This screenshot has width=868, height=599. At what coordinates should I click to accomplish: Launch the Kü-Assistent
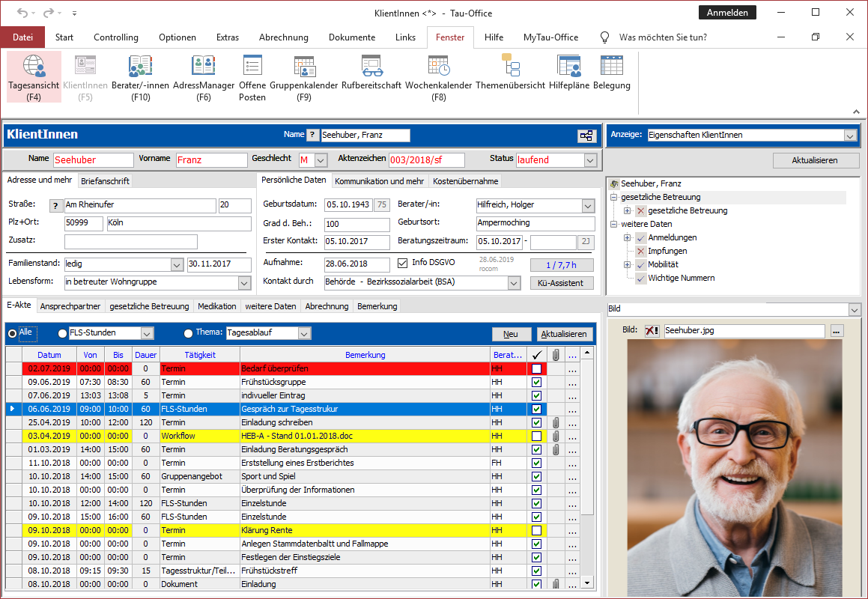click(562, 282)
